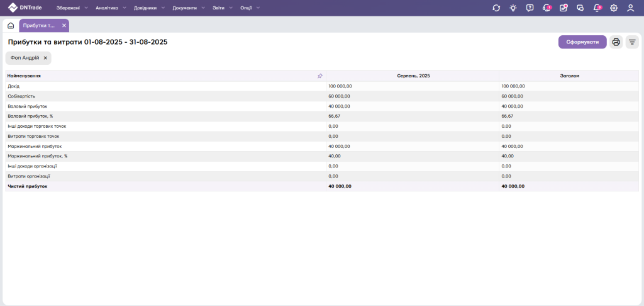This screenshot has height=306, width=644.
Task: Expand the Довідники menu
Action: 148,8
